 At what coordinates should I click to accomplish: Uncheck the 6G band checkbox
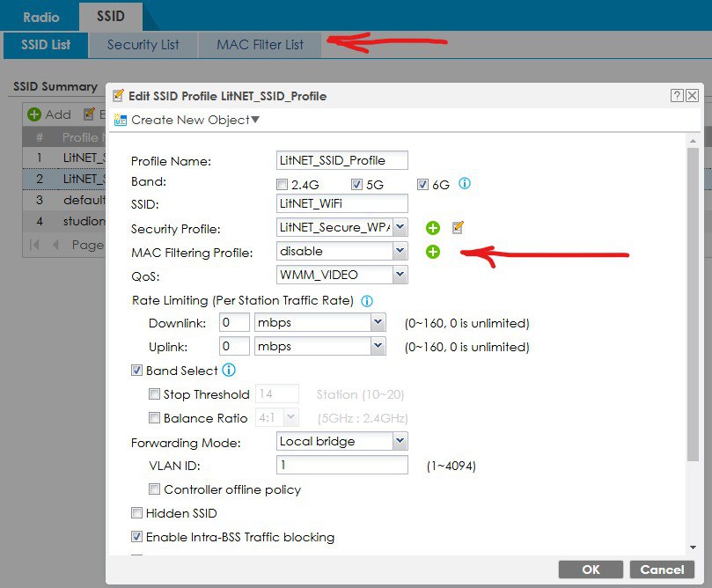point(422,184)
